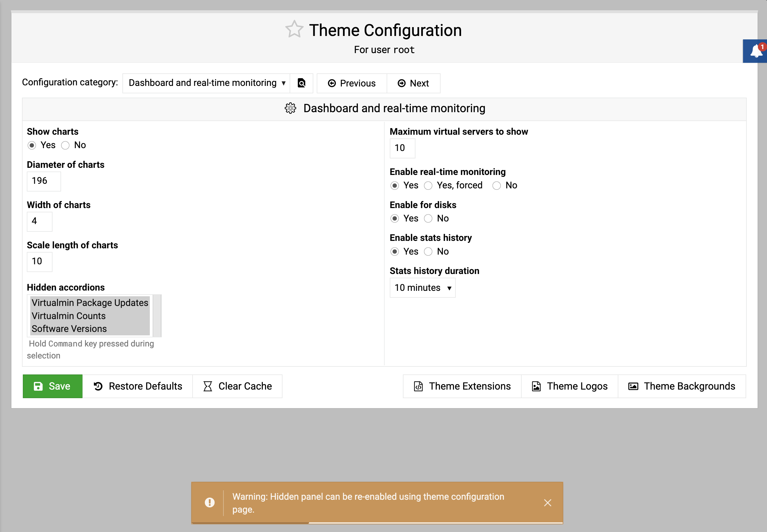This screenshot has width=767, height=532.
Task: Dismiss the warning toast with the X
Action: (547, 503)
